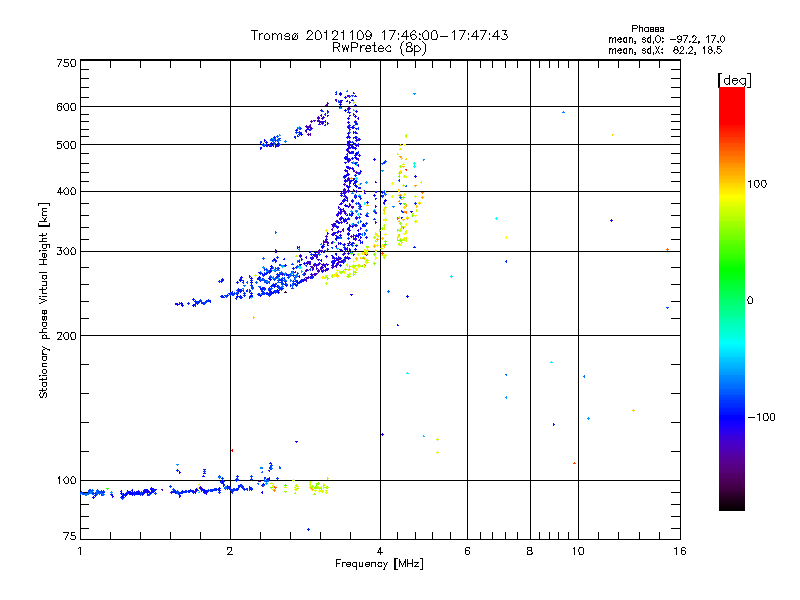Click the 'mean, sd,X: 82.2, 18.5' statistics line
Image resolution: width=800 pixels, height=600 pixels.
coord(665,51)
